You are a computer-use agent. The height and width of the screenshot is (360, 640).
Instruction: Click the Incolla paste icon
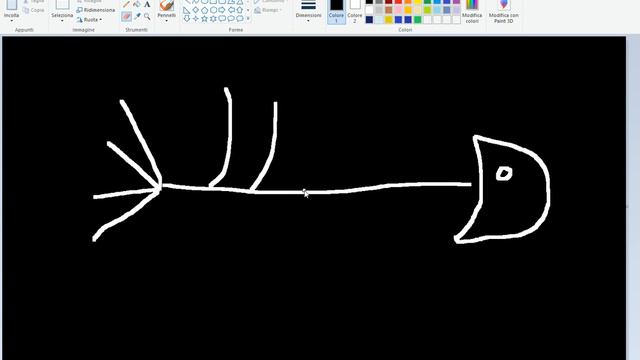point(11,4)
